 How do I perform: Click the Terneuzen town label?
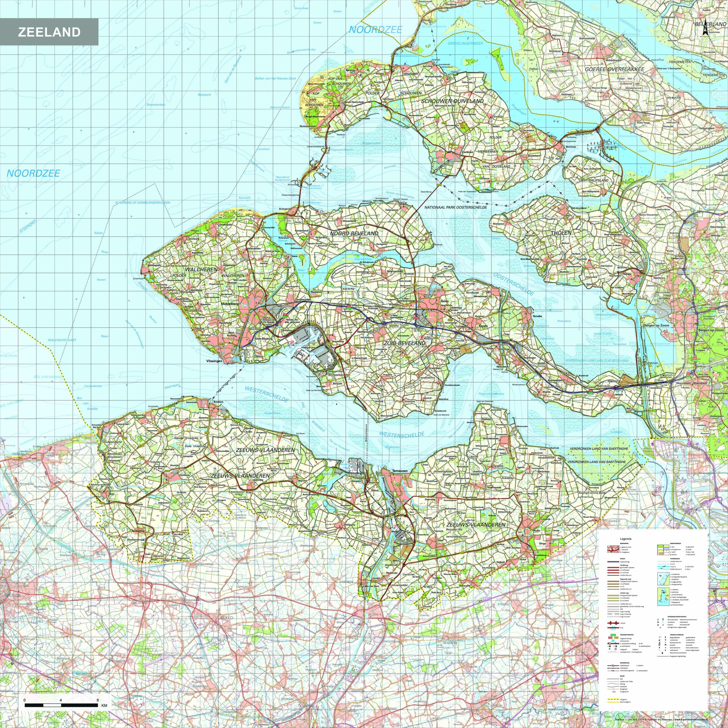pos(400,471)
